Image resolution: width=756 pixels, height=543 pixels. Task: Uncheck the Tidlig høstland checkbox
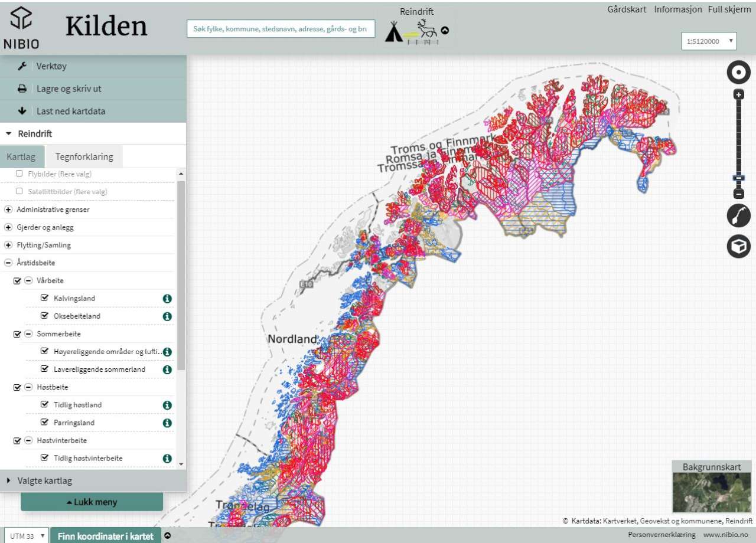44,404
